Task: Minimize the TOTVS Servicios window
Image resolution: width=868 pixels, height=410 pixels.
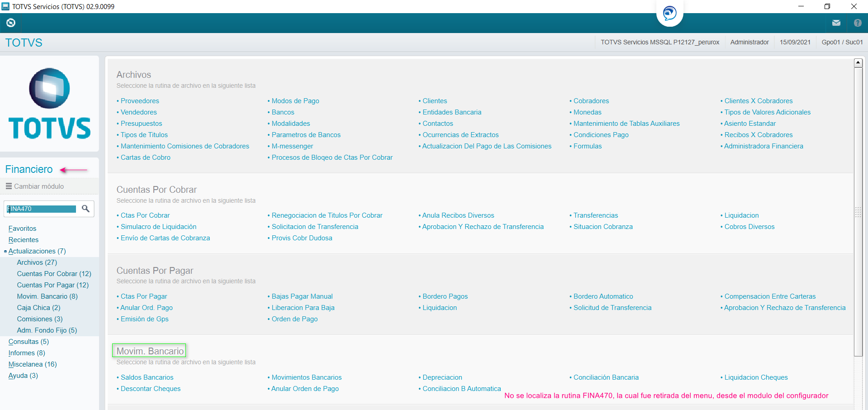Action: tap(801, 6)
